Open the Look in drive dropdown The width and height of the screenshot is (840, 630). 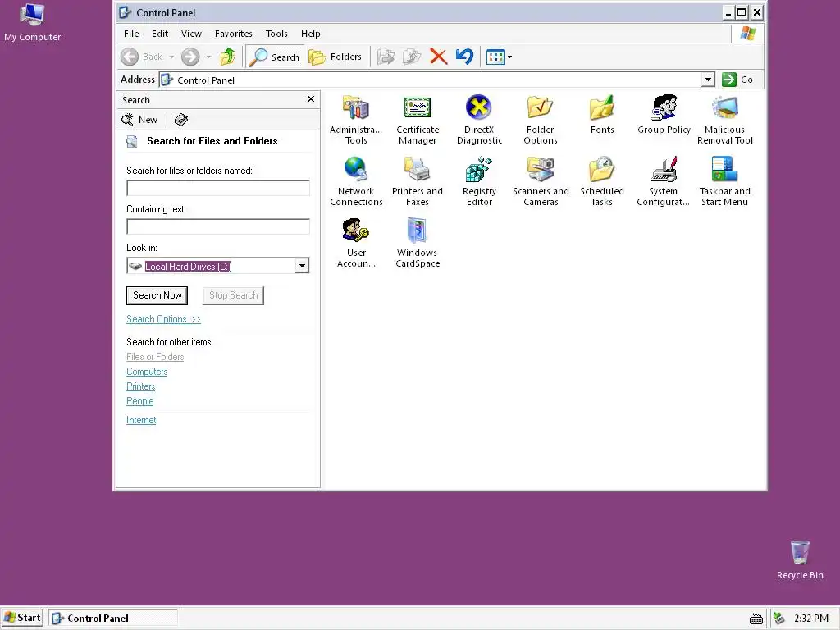coord(302,266)
